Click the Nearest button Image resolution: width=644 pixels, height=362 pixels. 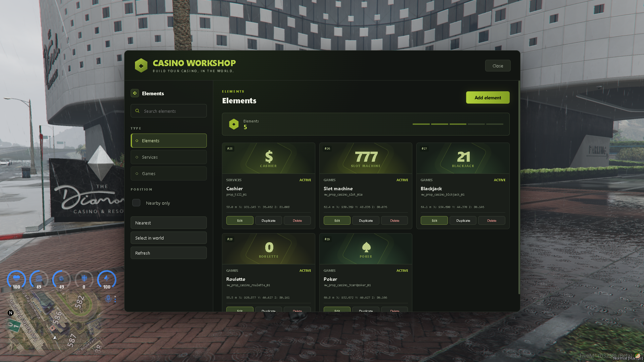(169, 223)
